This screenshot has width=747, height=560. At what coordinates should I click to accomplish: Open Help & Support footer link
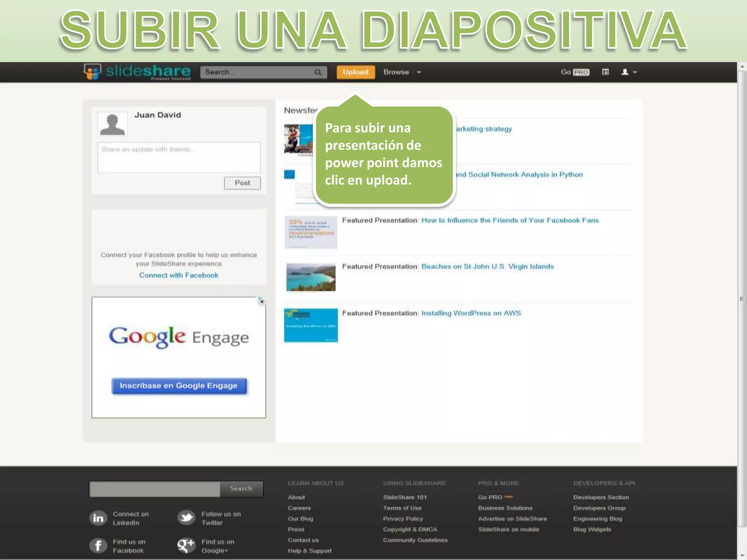point(310,551)
